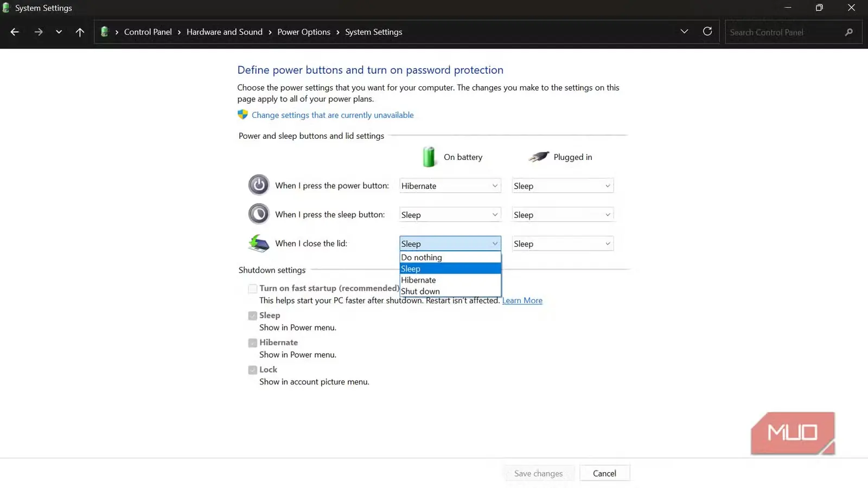868x488 pixels.
Task: Click the green On battery icon
Action: point(429,157)
